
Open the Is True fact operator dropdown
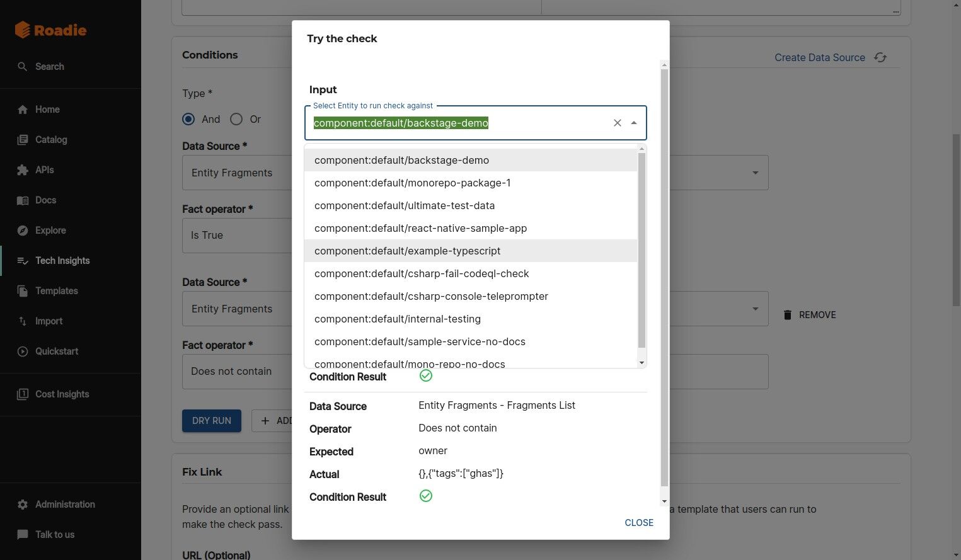pos(236,235)
